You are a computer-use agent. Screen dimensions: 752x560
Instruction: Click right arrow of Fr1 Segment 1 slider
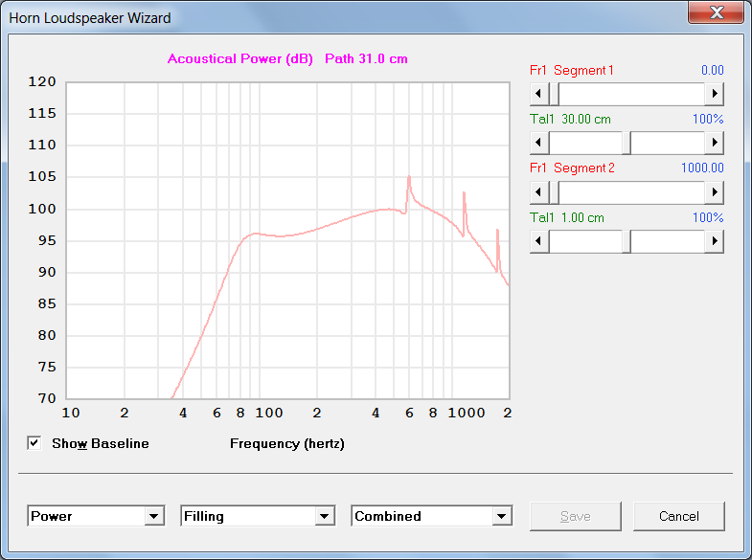(714, 94)
